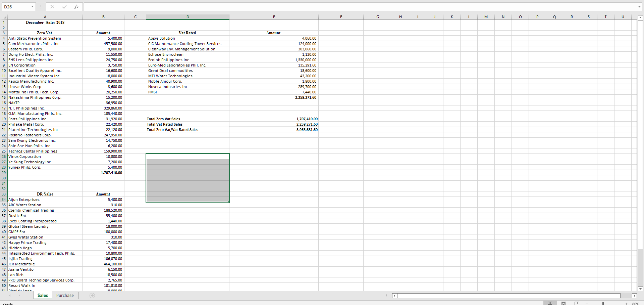Click the vertical scrollbar thumb
644x305 pixels.
click(640, 134)
